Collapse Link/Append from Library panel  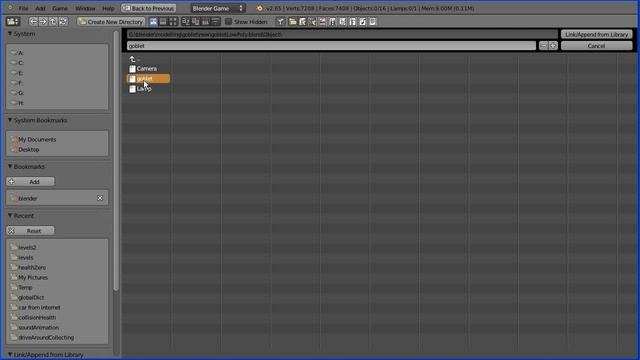click(10, 355)
